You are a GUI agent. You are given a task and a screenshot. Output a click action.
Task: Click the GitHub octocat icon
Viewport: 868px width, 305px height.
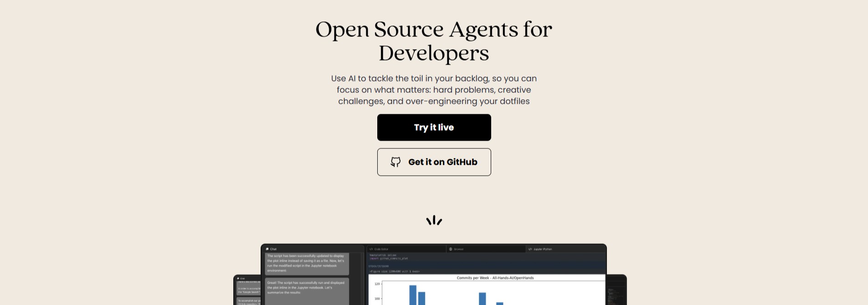[x=395, y=162]
